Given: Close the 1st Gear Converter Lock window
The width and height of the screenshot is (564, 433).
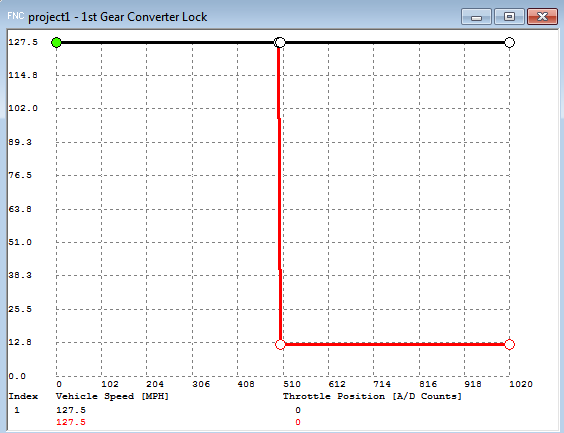Looking at the screenshot, I should (x=542, y=17).
